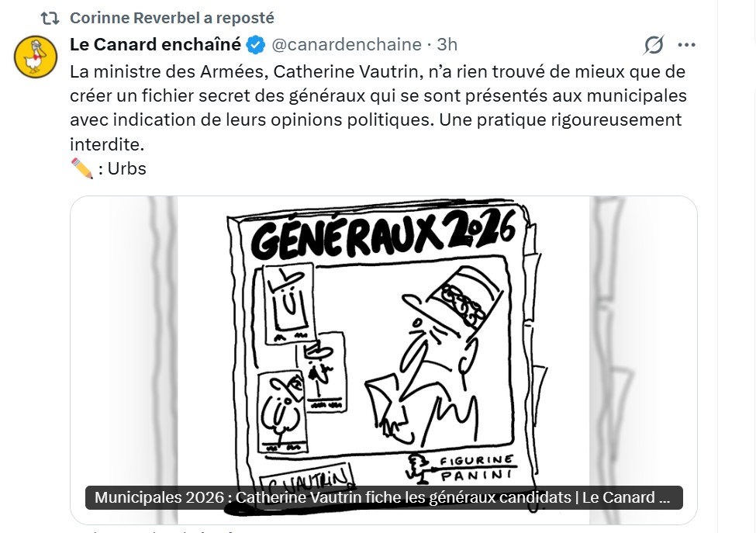Click the GÉNÉRAUX 2026 cartoon headline
This screenshot has width=756, height=533.
(384, 235)
